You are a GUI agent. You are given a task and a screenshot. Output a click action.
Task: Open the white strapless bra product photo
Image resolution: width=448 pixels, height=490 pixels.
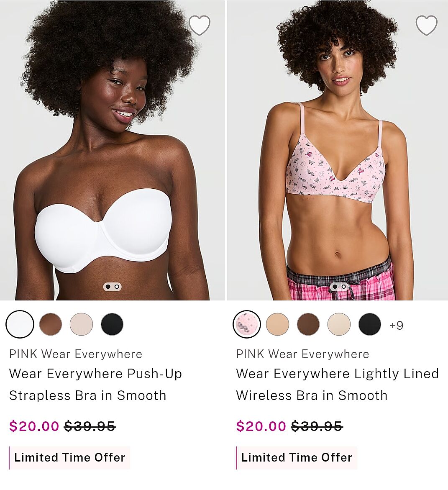(x=112, y=150)
